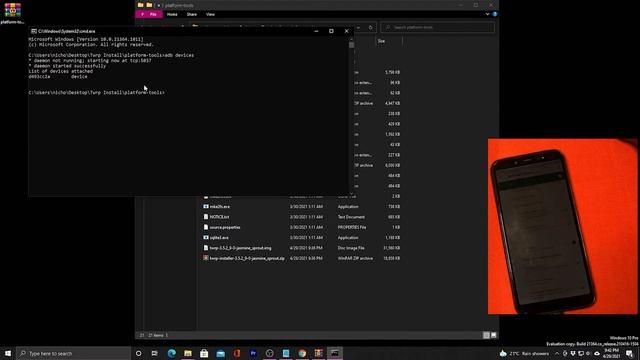Viewport: 640px width, 360px height.
Task: Open Explorer help icon
Action: point(495,14)
